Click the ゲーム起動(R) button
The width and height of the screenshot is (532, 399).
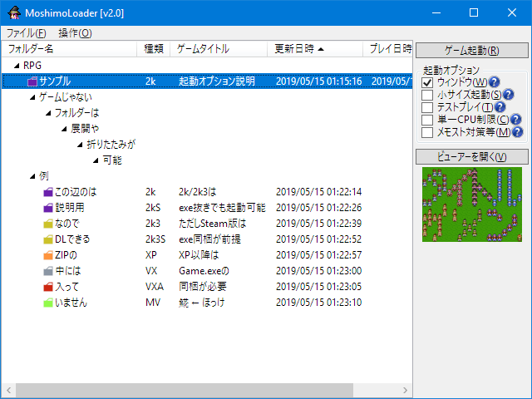point(472,50)
